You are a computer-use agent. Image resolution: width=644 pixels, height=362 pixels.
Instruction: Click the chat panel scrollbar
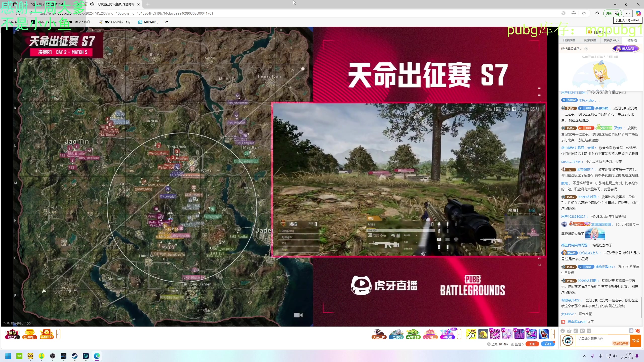pyautogui.click(x=641, y=307)
